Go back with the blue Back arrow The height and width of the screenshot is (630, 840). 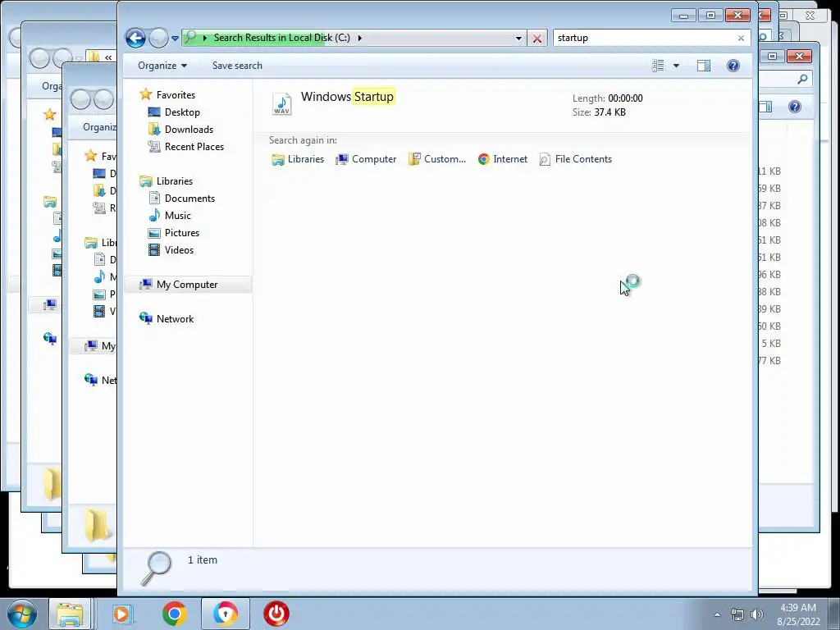coord(135,38)
